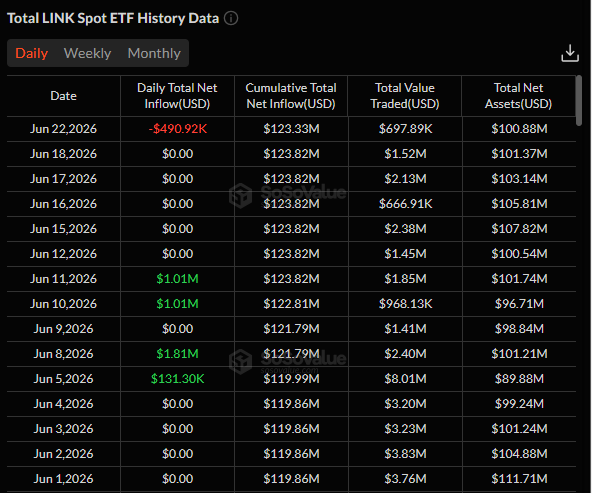Click the $122.81M cumulative inflow value
Image resolution: width=592 pixels, height=494 pixels.
pos(291,304)
